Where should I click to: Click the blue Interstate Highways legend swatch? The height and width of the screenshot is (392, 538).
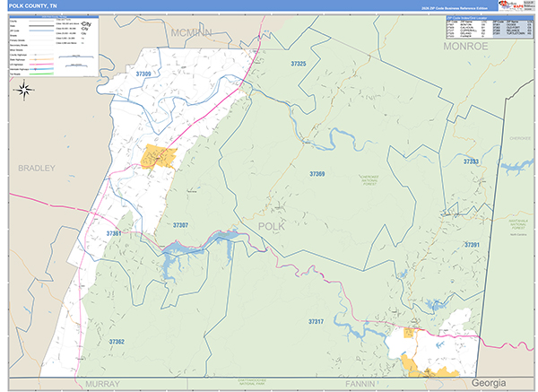[x=41, y=69]
